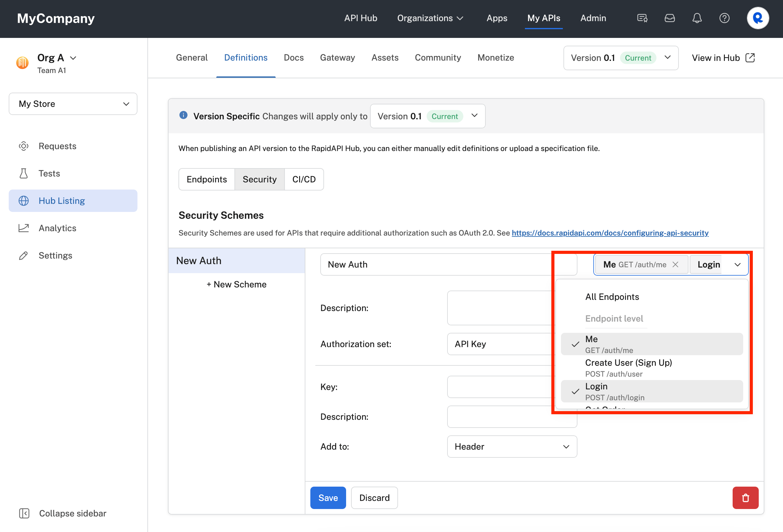
Task: Open Analytics via its chart icon
Action: pos(24,228)
